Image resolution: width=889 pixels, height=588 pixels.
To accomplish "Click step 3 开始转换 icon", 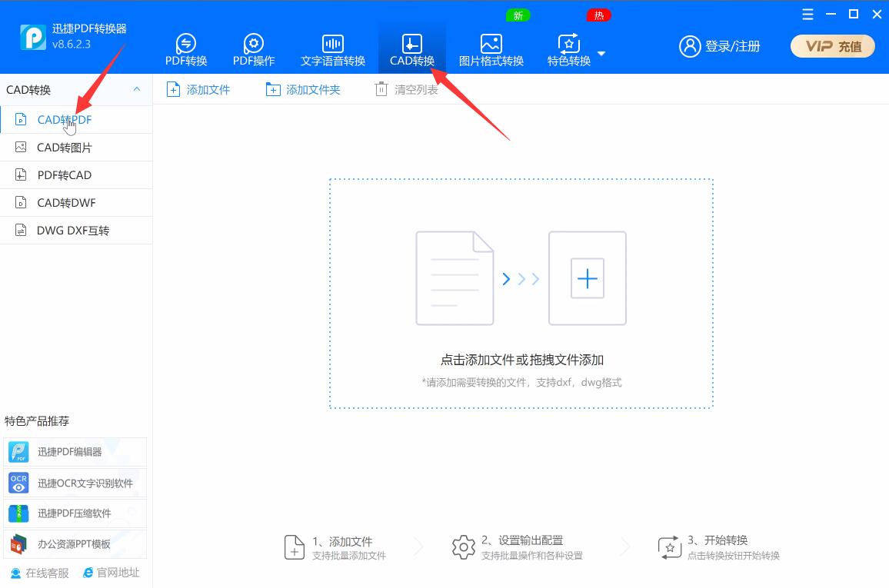I will click(670, 547).
